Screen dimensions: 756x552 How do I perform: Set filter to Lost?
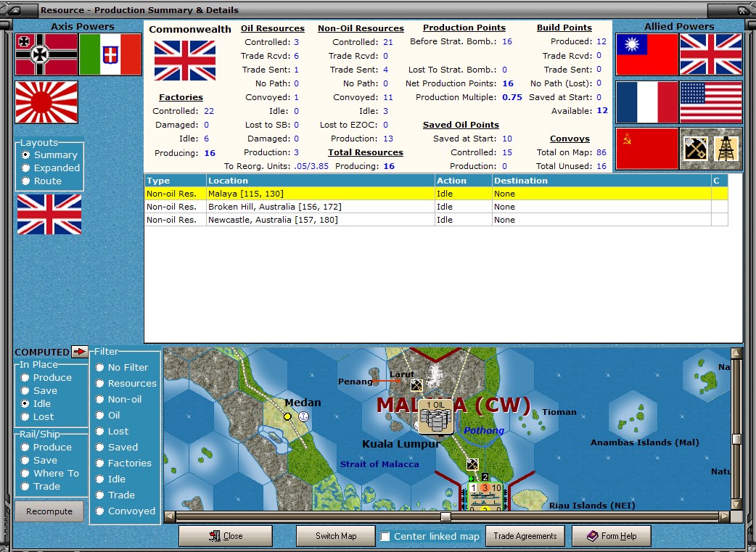click(112, 431)
